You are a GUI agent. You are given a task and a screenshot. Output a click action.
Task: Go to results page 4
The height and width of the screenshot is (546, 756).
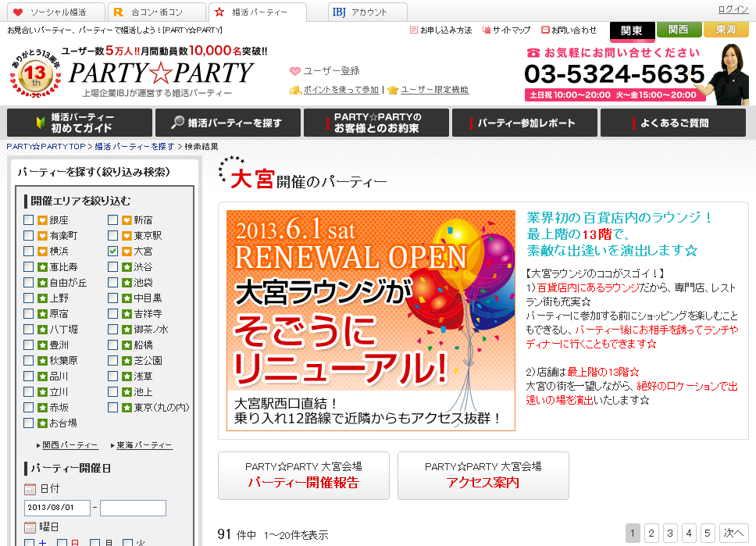689,533
